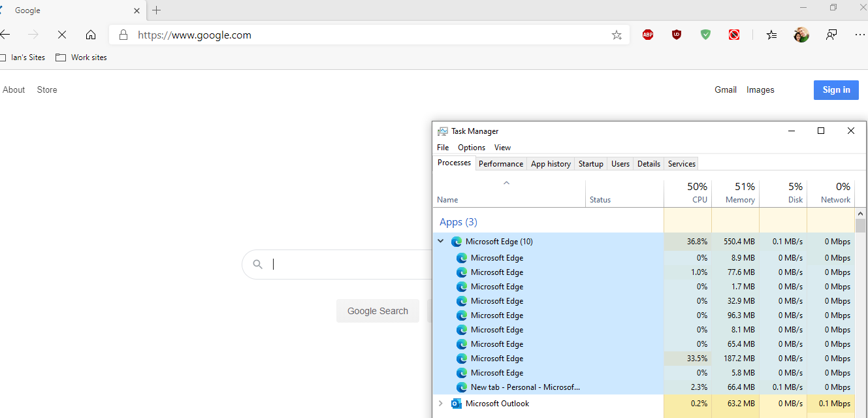Sort processes by the Memory column
The width and height of the screenshot is (868, 418).
pos(735,193)
